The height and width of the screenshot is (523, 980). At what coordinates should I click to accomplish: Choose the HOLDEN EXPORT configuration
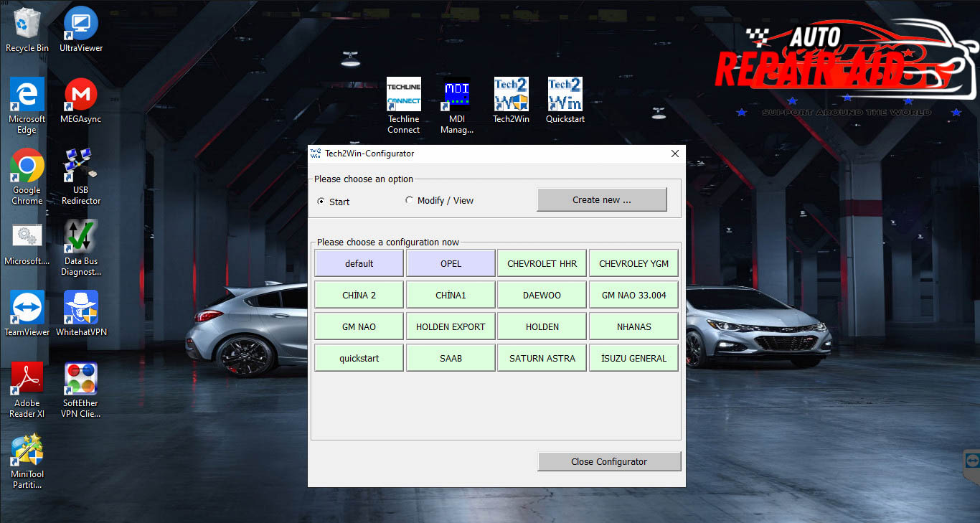[451, 326]
